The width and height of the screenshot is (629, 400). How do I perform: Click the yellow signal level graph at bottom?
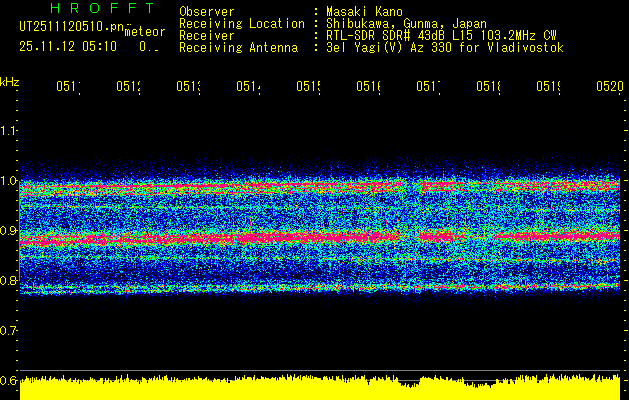click(320, 388)
